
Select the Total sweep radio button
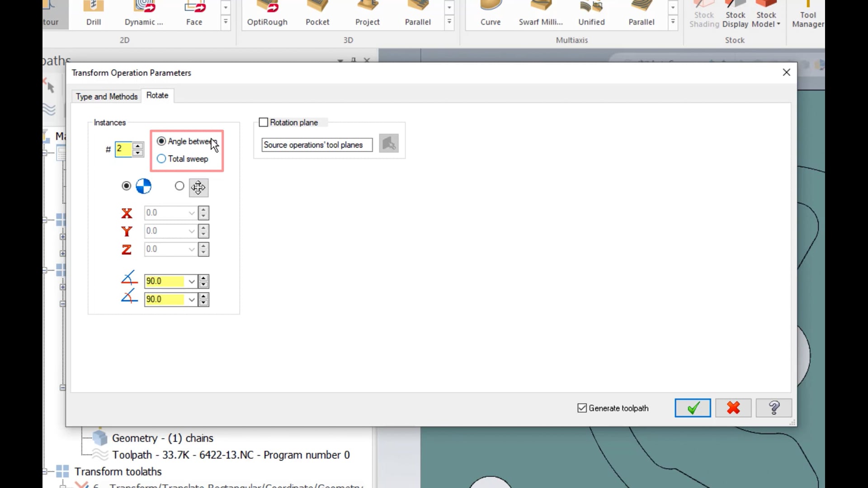161,159
